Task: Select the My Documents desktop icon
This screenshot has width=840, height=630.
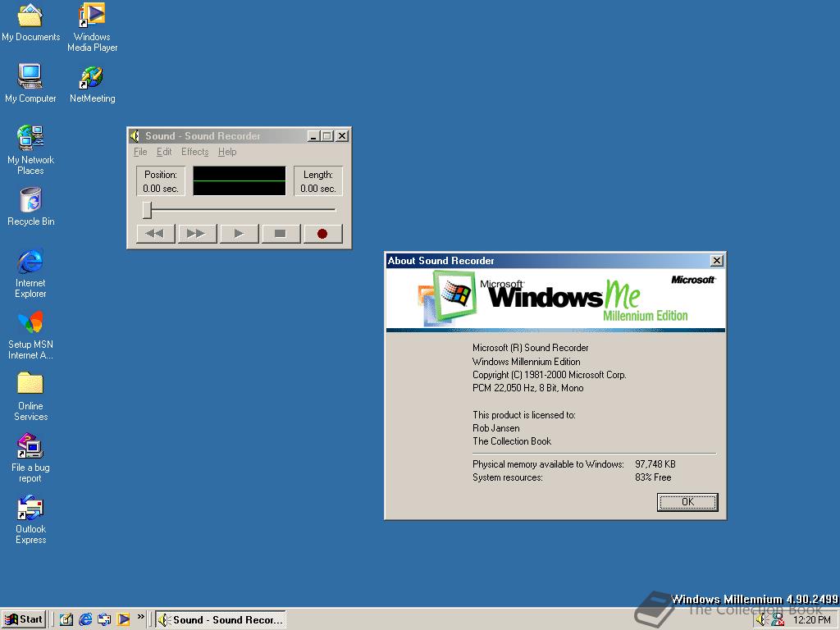Action: point(30,23)
